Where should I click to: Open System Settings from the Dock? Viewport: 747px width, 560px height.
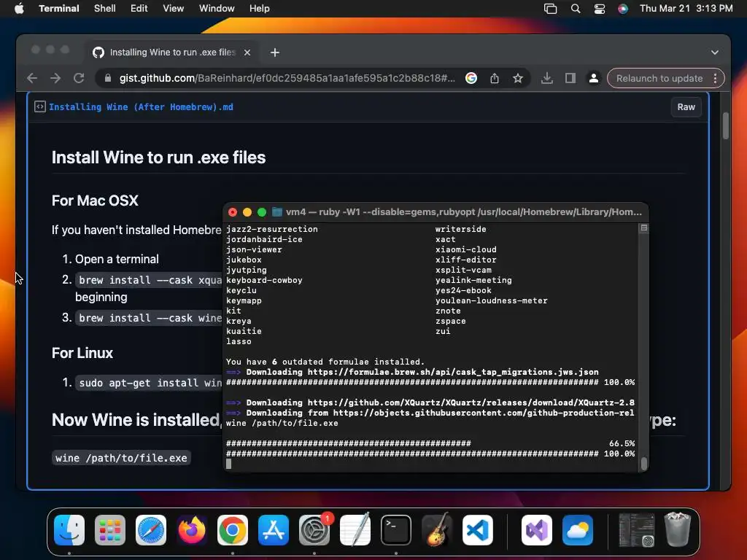point(314,530)
